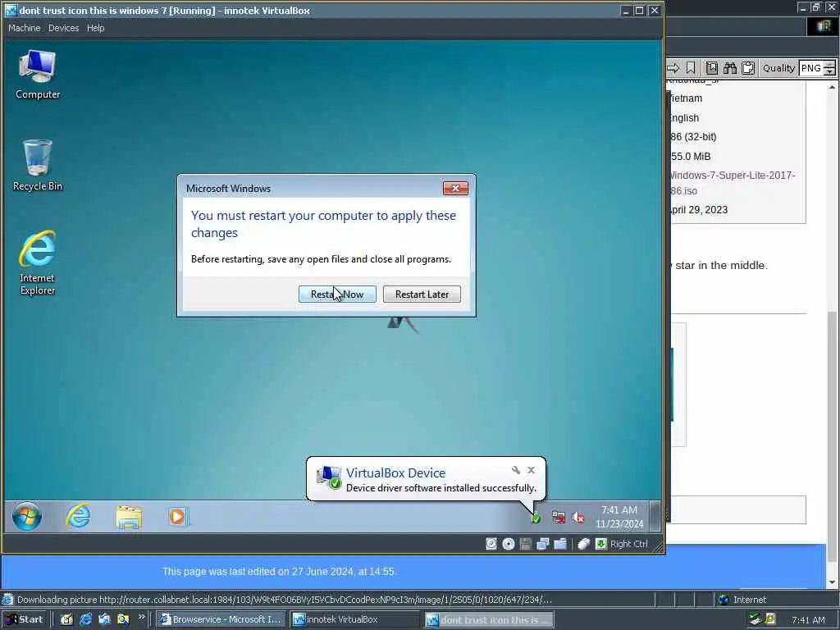
Task: Click the clipboard icon in browser toolbar
Action: coord(748,68)
